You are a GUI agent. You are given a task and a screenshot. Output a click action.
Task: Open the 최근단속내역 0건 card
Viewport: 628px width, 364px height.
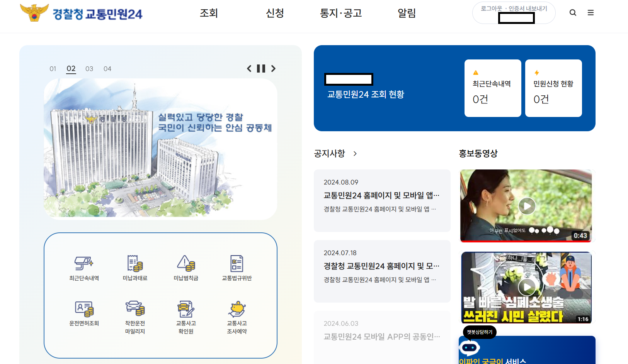493,88
